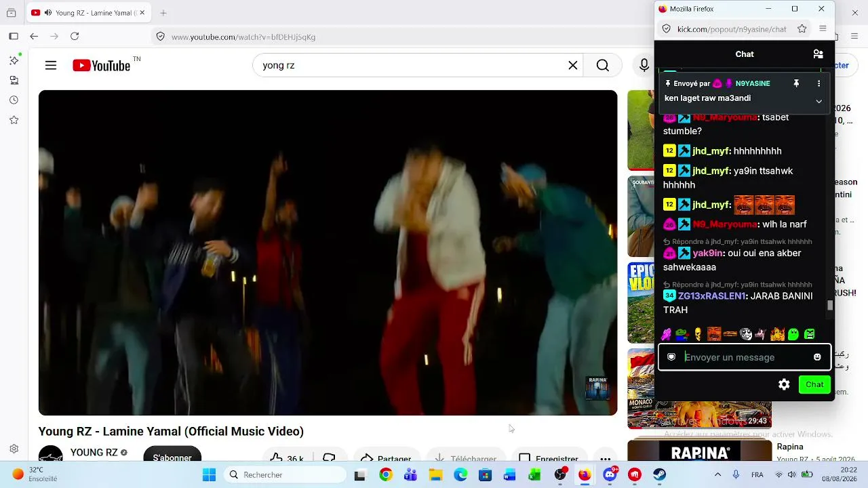Open the Kick chat user list icon
This screenshot has height=488, width=868.
coord(818,54)
